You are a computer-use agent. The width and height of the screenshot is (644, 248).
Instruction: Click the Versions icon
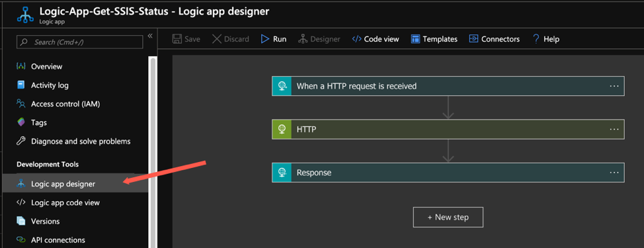tap(21, 221)
